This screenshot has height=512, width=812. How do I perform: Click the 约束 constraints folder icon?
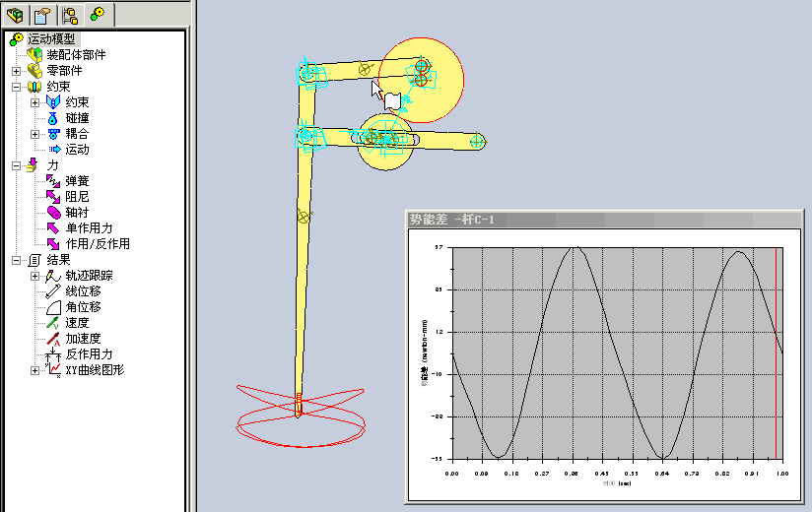coord(34,87)
